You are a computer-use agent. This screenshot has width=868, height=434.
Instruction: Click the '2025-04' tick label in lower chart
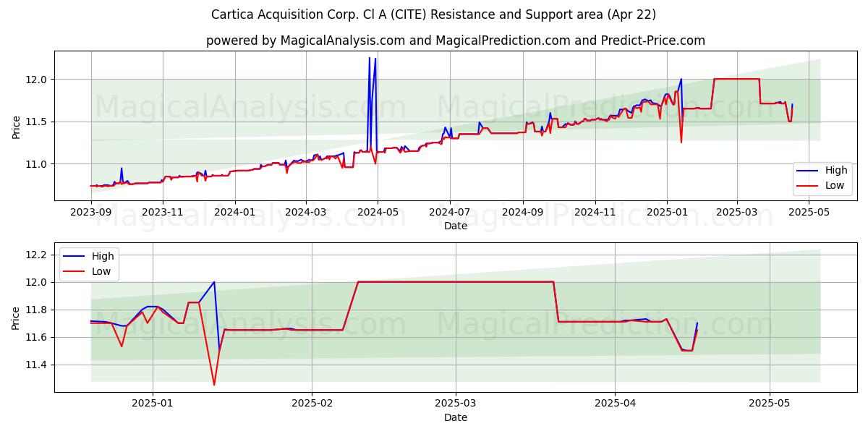tap(616, 404)
